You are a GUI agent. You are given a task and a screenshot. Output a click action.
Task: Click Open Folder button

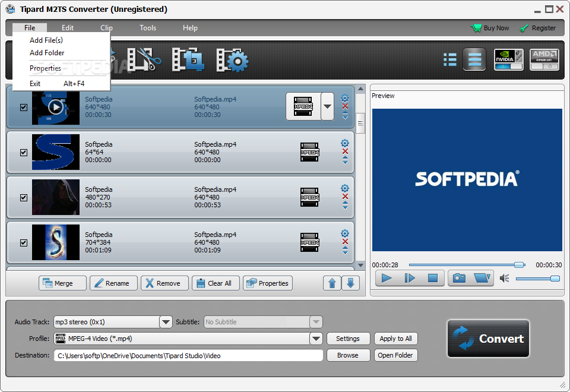pos(396,355)
